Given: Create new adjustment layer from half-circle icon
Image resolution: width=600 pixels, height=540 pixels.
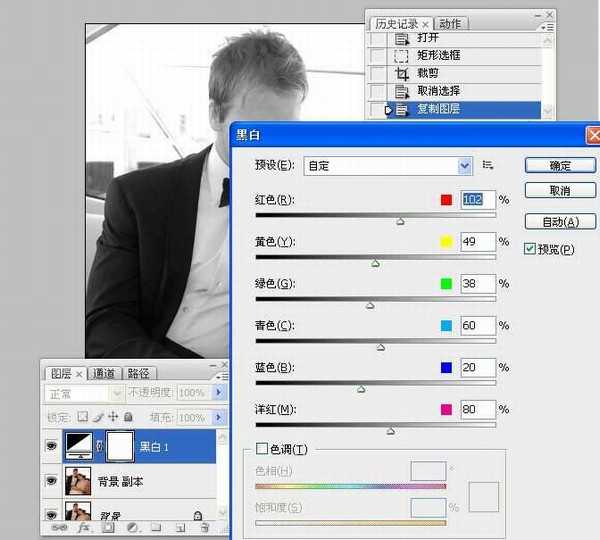Looking at the screenshot, I should click(130, 527).
